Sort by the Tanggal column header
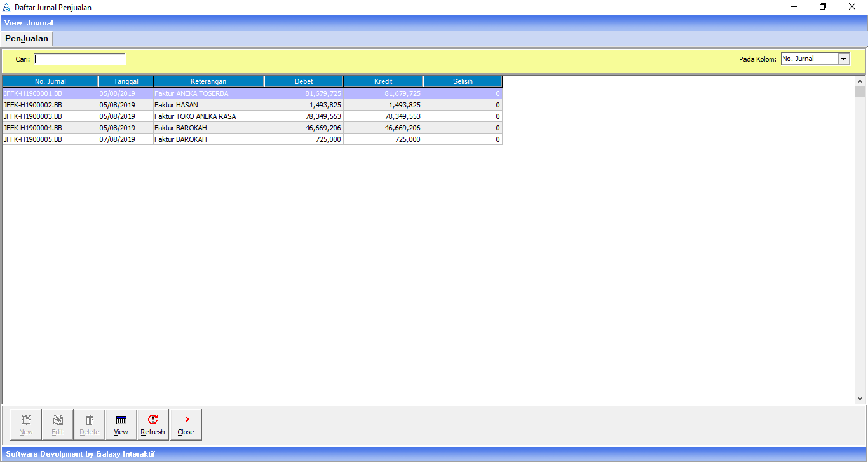This screenshot has height=463, width=868. pyautogui.click(x=126, y=81)
